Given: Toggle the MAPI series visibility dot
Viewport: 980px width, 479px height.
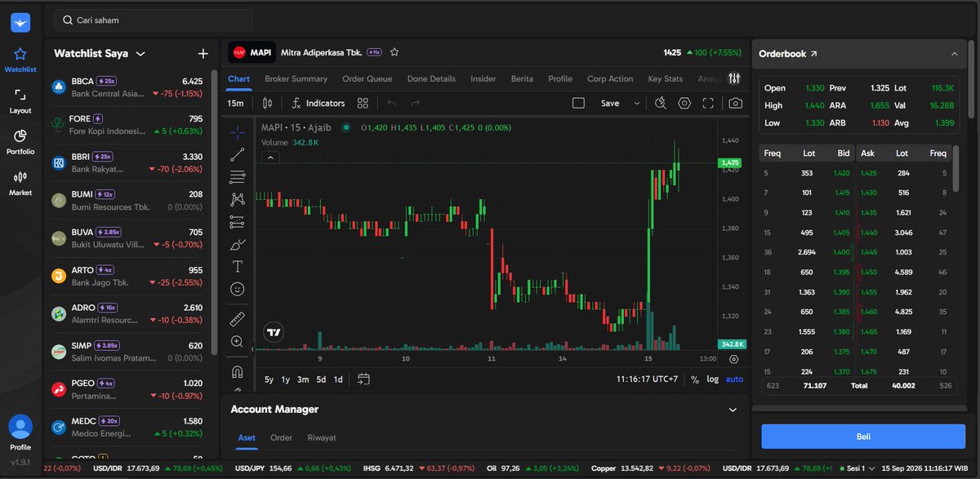Looking at the screenshot, I should click(345, 126).
